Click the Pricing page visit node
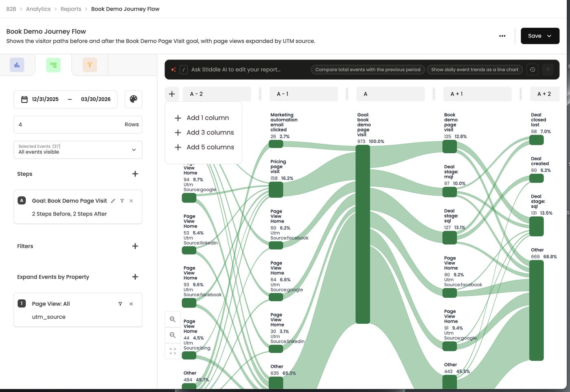 [x=276, y=190]
